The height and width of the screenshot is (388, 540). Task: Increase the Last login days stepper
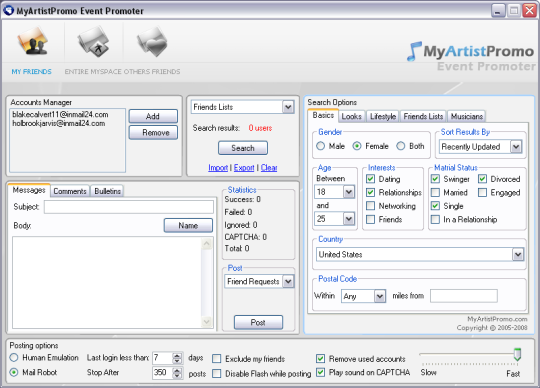pos(177,356)
